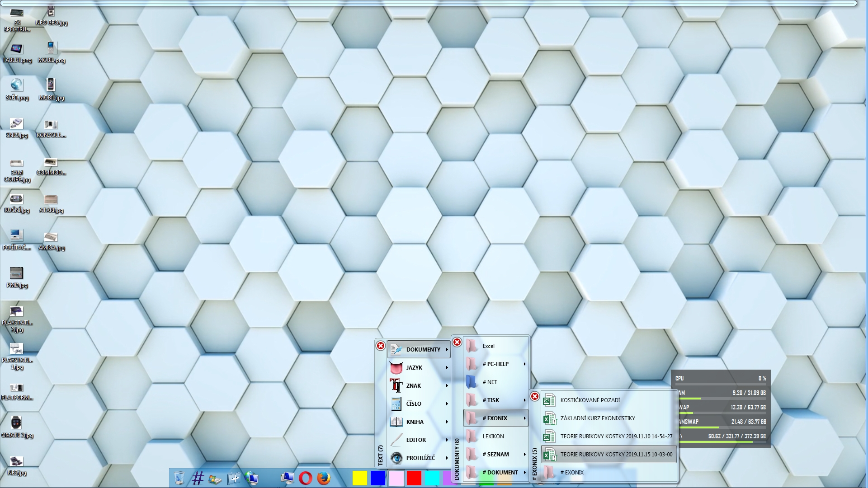The width and height of the screenshot is (868, 488).
Task: Select the LEXIKON folder menu item
Action: 493,436
